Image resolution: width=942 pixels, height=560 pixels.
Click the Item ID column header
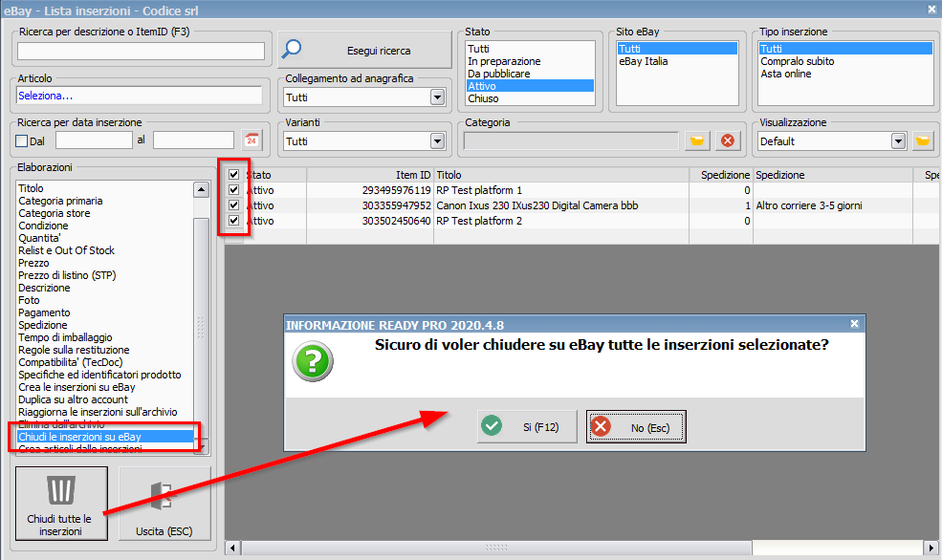pyautogui.click(x=370, y=175)
